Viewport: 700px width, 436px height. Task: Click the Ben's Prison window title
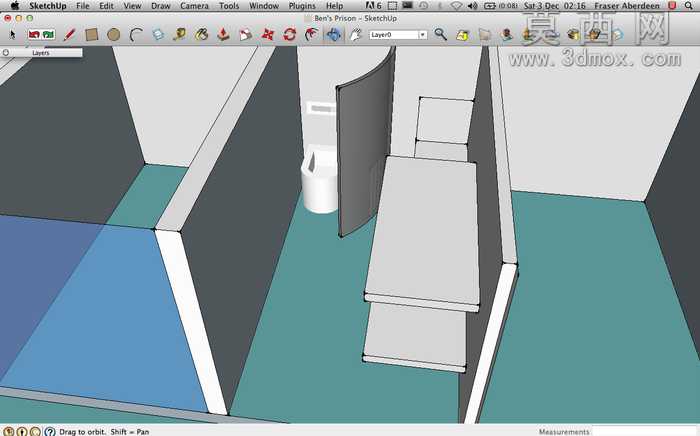point(355,18)
